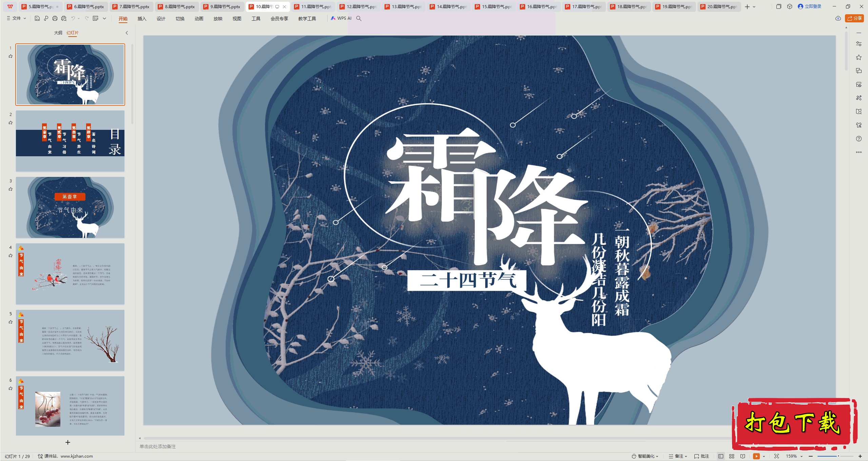Click the plus button to add a new slide
Image resolution: width=868 pixels, height=461 pixels.
pos(68,442)
